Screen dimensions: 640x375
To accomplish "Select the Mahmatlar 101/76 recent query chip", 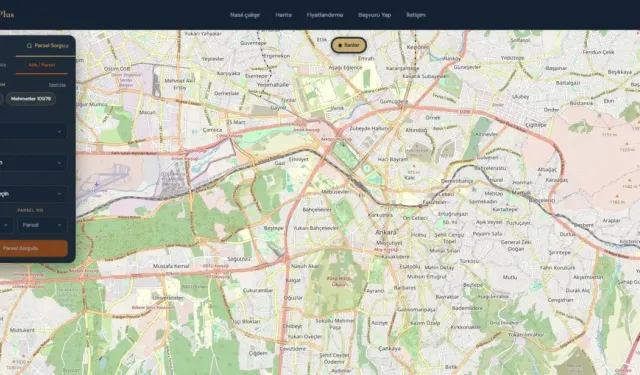I will 31,99.
